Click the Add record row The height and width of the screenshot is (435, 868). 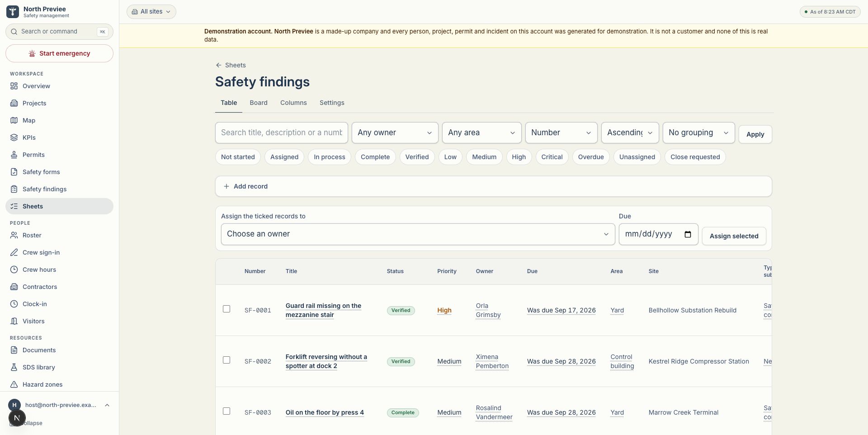point(494,186)
